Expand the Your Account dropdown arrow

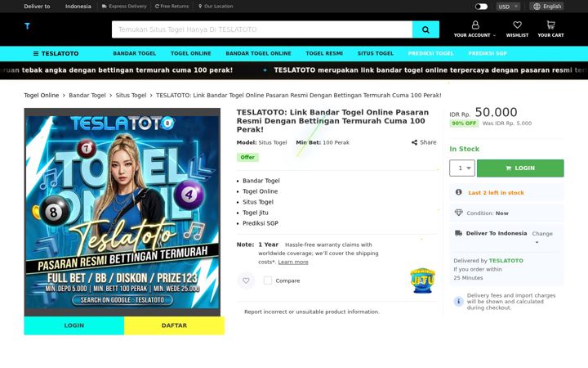coord(494,35)
